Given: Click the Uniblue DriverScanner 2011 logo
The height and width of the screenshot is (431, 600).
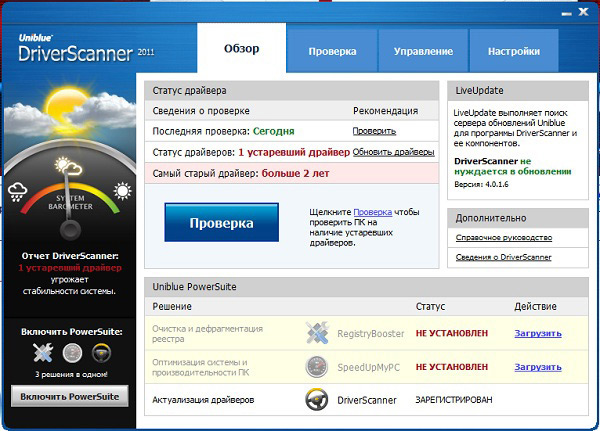Looking at the screenshot, I should click(86, 49).
